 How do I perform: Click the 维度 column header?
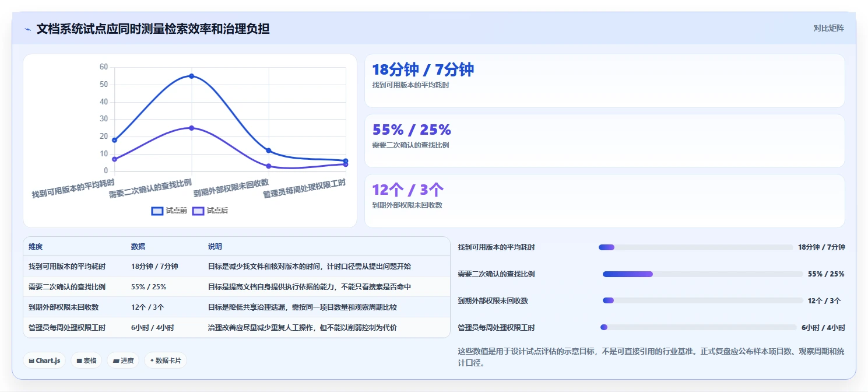(x=36, y=247)
